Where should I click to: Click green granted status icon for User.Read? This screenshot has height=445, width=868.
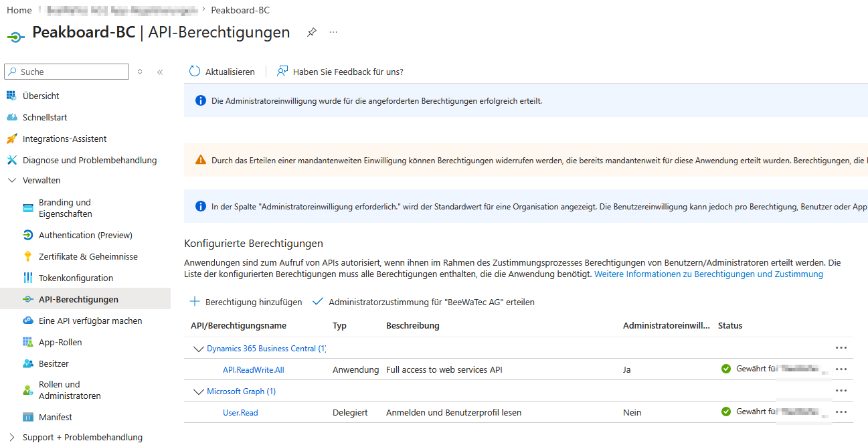pyautogui.click(x=726, y=412)
